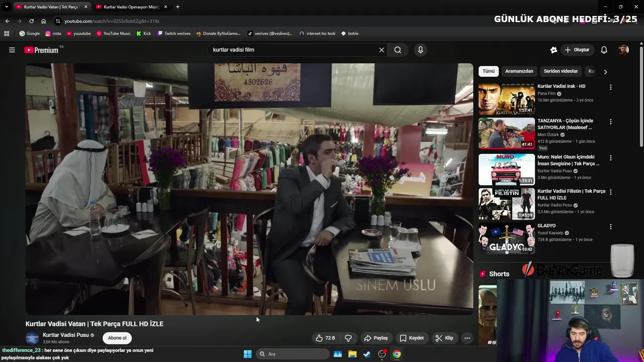The height and width of the screenshot is (362, 644).
Task: Open Kurtlar Vadisi Irak - HD thumbnail
Action: coord(507,99)
